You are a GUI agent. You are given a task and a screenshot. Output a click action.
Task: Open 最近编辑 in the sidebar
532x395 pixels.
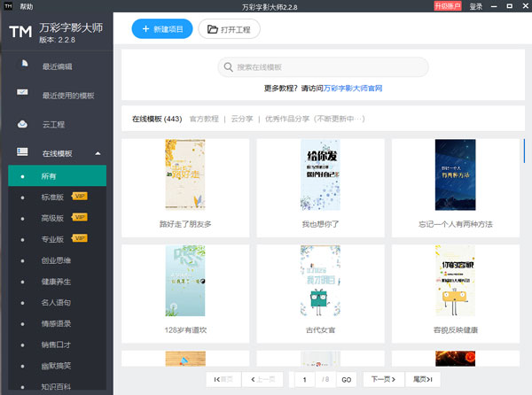(x=57, y=66)
